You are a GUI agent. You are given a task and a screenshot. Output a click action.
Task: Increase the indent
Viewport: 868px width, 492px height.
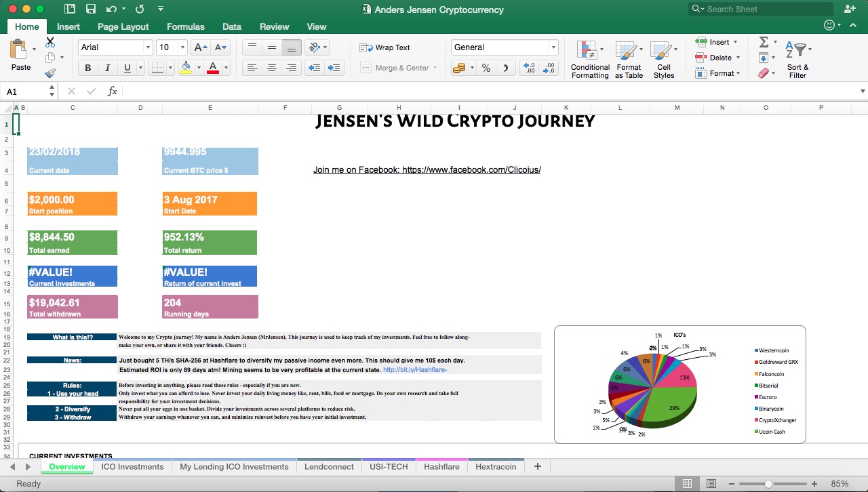334,68
